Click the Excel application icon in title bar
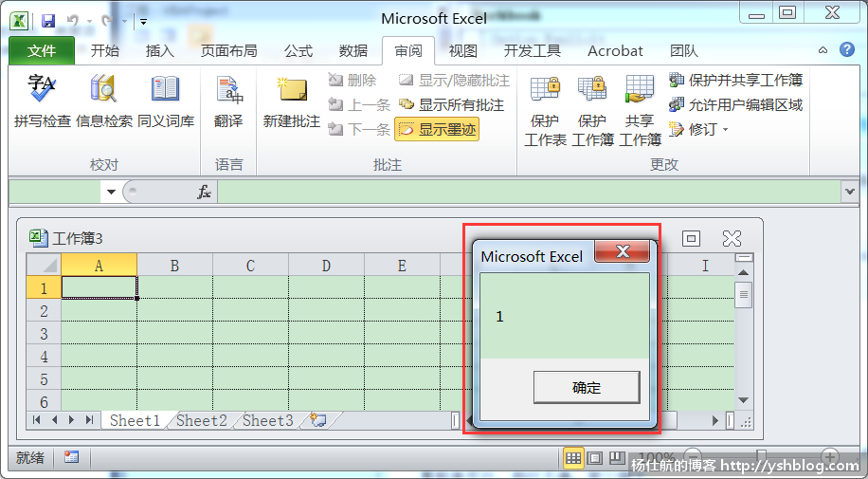This screenshot has height=479, width=868. point(19,21)
